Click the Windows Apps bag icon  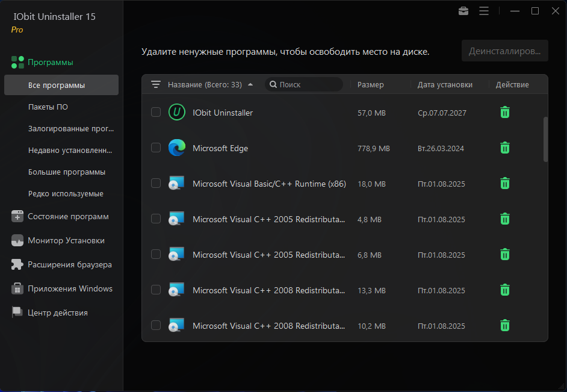tap(17, 288)
